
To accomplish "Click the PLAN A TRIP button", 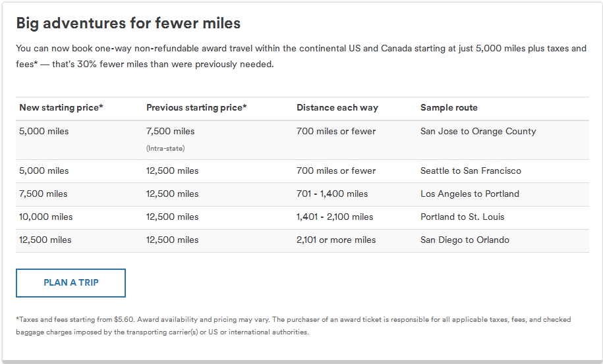I will (x=71, y=283).
